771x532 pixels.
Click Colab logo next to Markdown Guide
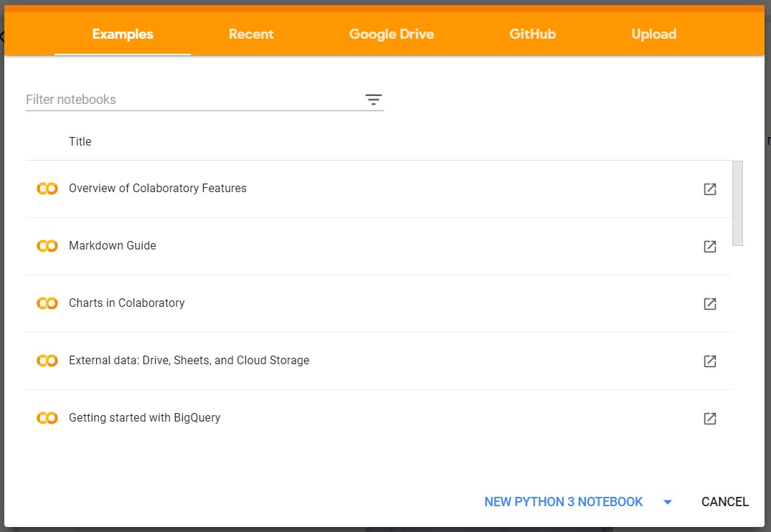click(47, 246)
